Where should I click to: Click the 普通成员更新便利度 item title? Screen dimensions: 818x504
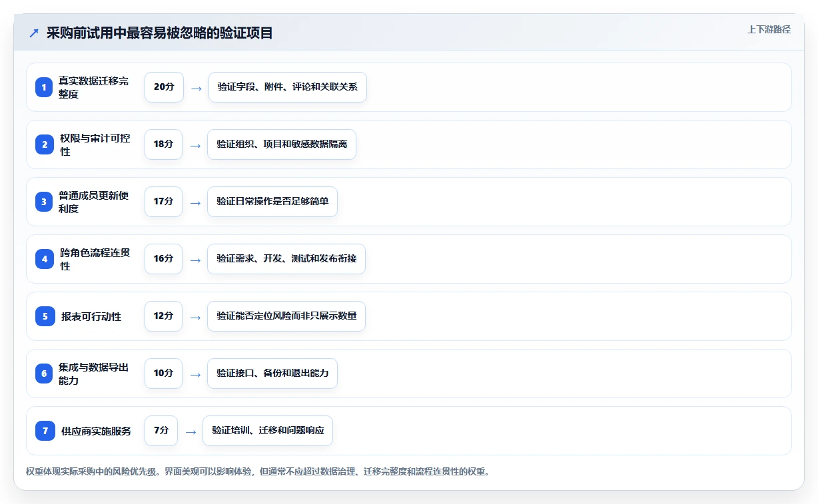pyautogui.click(x=93, y=202)
